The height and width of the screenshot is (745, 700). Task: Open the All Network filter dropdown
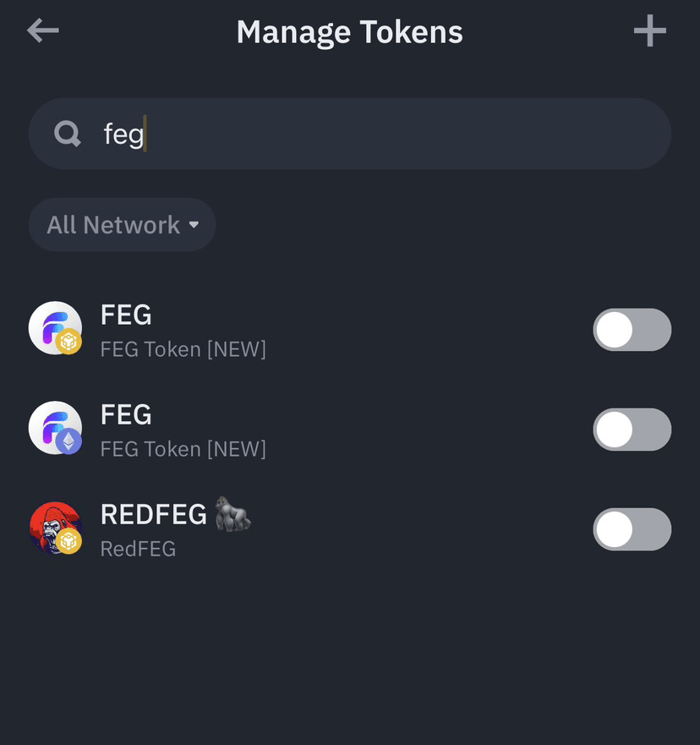pos(122,225)
